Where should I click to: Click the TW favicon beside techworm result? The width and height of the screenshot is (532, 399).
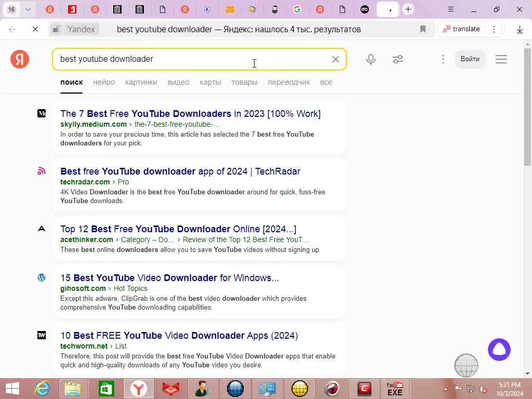(x=42, y=335)
